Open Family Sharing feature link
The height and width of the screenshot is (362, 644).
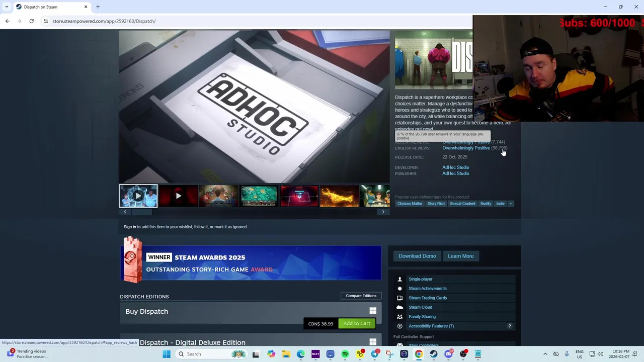coord(422,317)
